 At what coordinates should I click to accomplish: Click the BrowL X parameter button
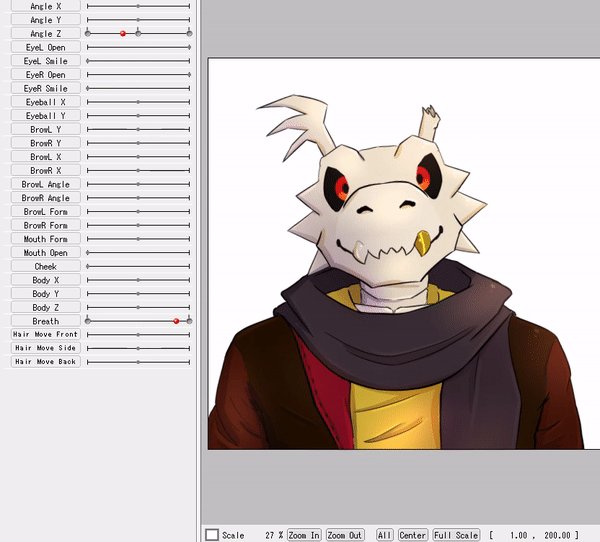click(46, 157)
